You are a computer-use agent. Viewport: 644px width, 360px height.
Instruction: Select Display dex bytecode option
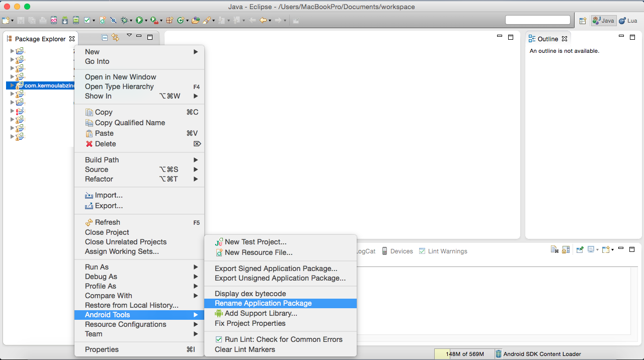(280, 294)
